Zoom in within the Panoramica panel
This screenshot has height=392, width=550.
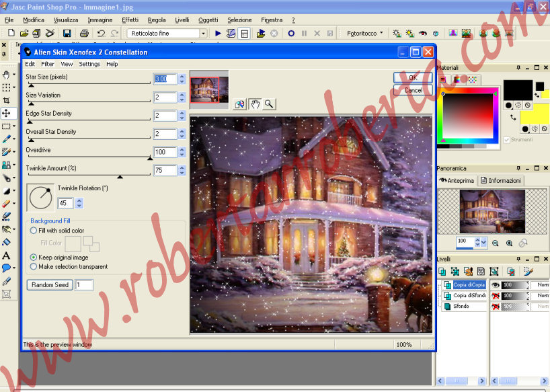[509, 243]
